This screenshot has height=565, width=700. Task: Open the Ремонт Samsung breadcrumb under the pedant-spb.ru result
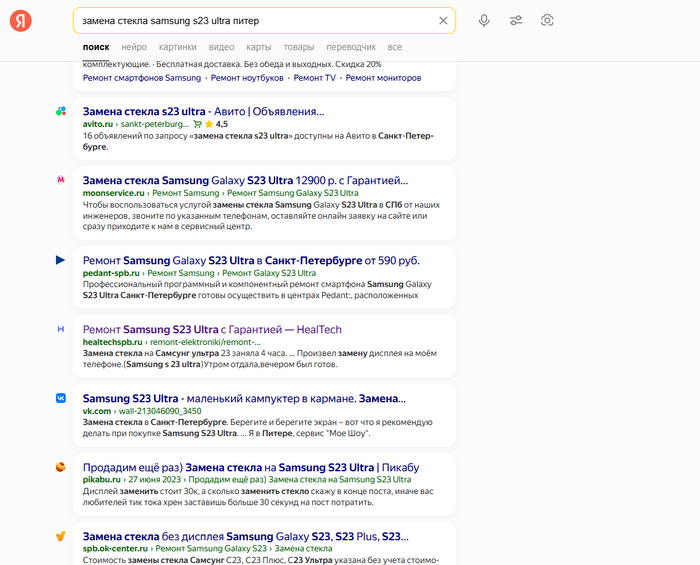tap(181, 273)
